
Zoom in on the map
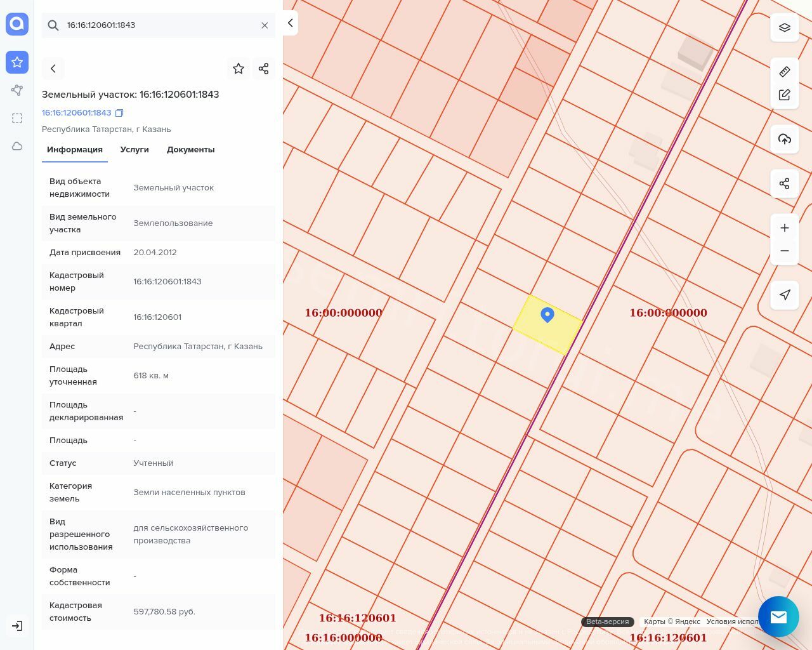pos(785,228)
